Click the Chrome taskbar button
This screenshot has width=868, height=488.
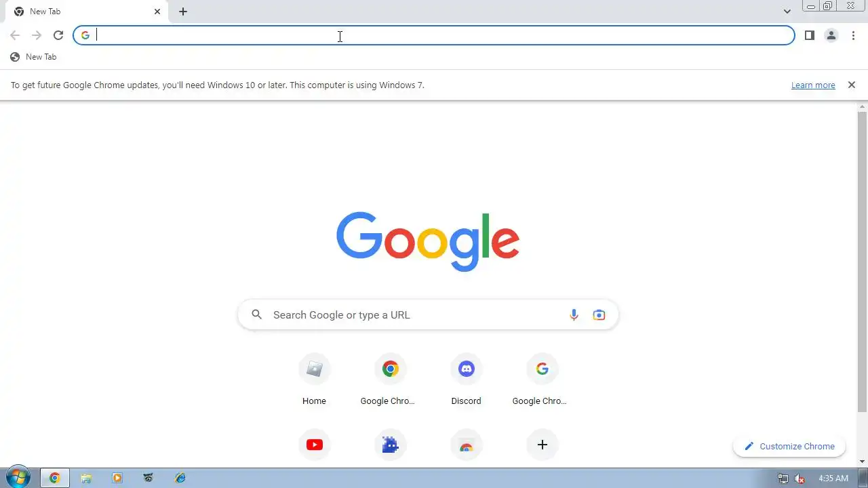click(x=55, y=478)
